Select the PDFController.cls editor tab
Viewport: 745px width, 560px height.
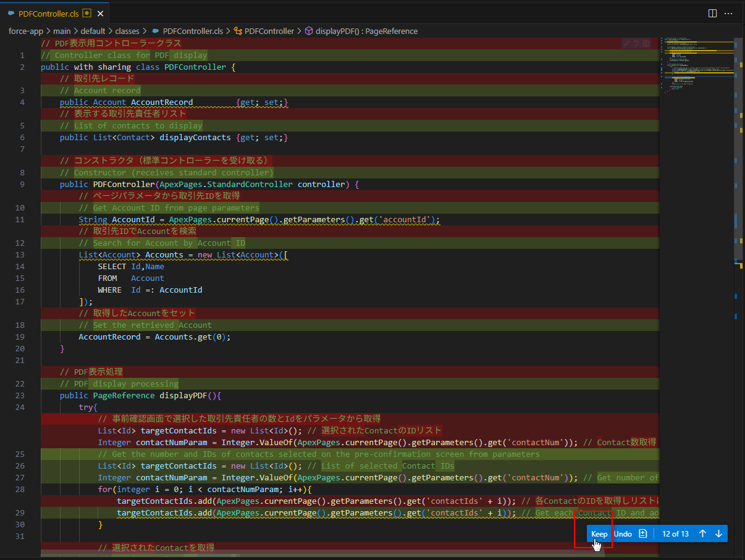(x=48, y=13)
